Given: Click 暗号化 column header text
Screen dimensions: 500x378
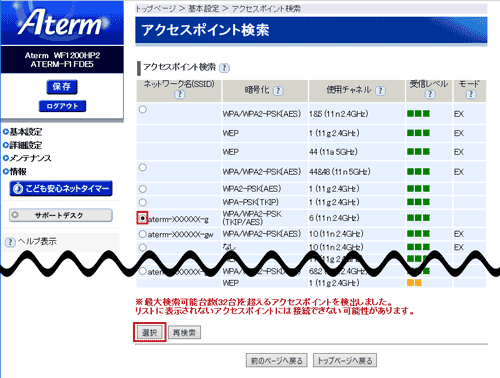Looking at the screenshot, I should (x=257, y=90).
